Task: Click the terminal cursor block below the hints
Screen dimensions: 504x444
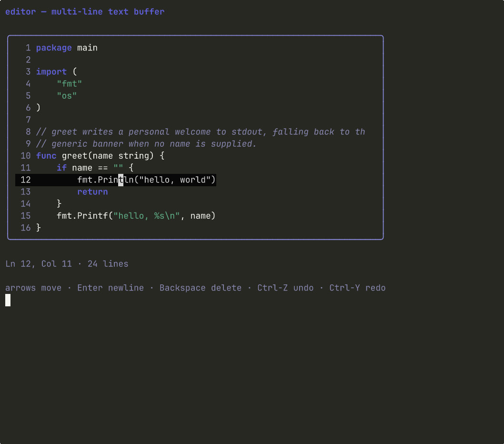Action: (x=8, y=300)
